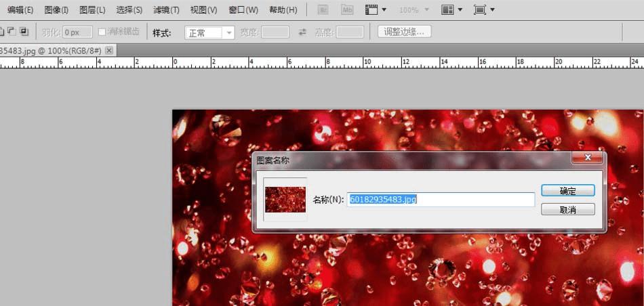Select Intersect with selection mode icon

24,31
